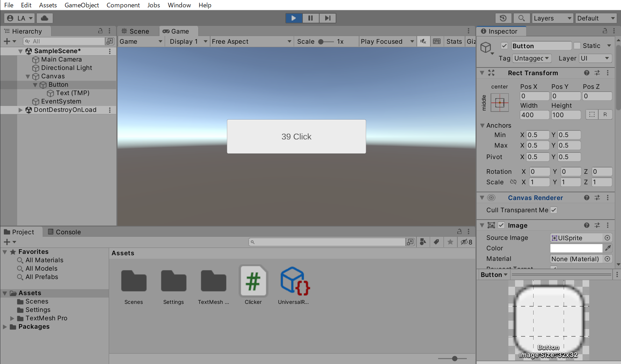Toggle the Static checkbox

tap(577, 46)
